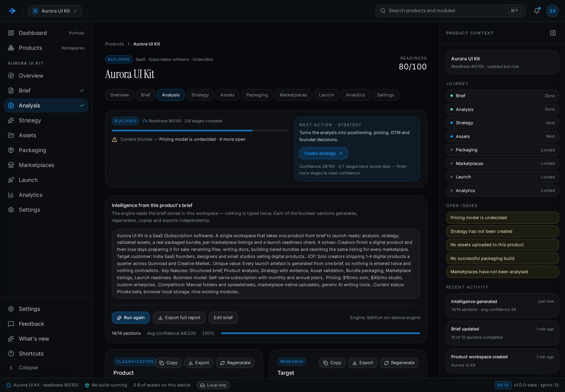Open Analytics in sidebar
Image resolution: width=565 pixels, height=392 pixels.
46,195
